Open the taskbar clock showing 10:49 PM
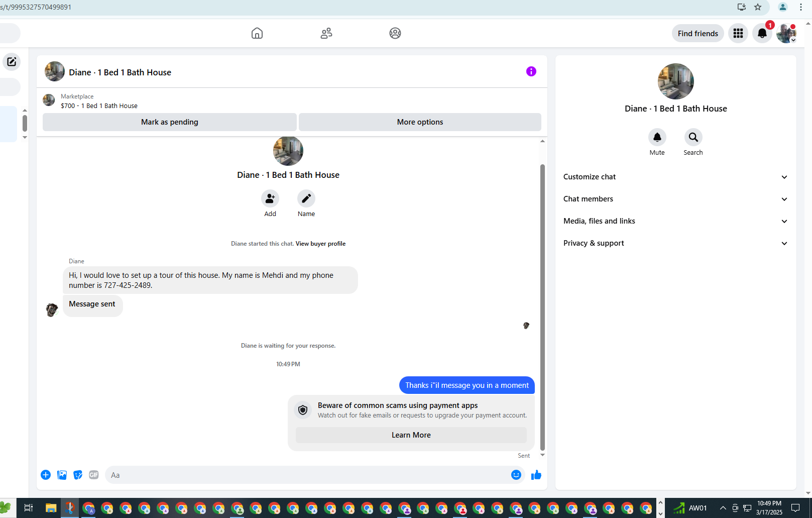This screenshot has width=812, height=518. click(x=769, y=508)
